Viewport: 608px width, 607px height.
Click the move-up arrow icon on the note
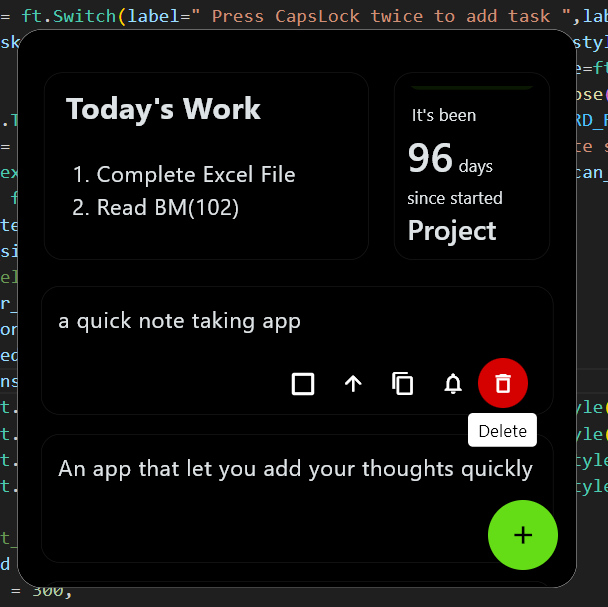tap(353, 383)
